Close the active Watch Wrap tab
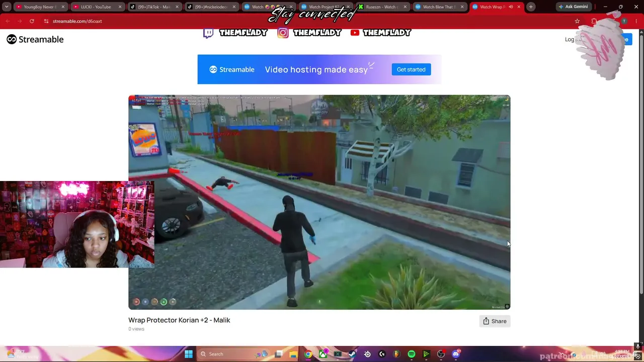This screenshot has height=362, width=644. (x=519, y=7)
